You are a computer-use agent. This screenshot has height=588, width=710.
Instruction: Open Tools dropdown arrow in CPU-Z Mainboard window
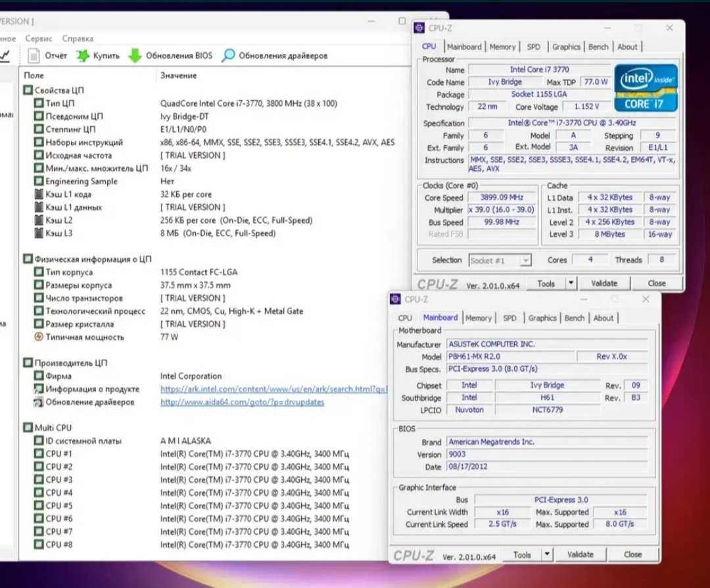pyautogui.click(x=547, y=554)
